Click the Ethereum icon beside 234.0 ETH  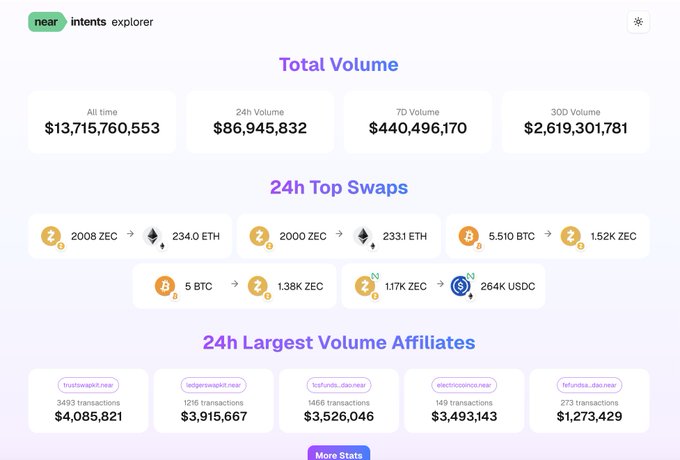click(x=153, y=236)
